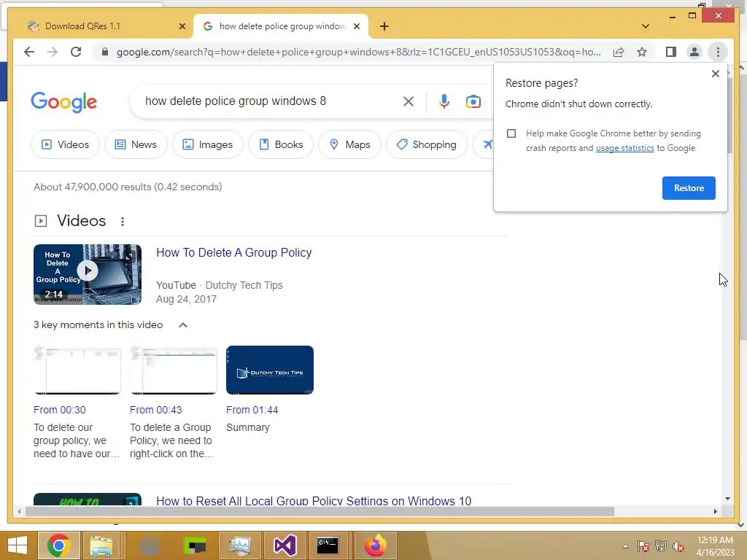
Task: Open Action Center flag tray icon
Action: click(643, 547)
